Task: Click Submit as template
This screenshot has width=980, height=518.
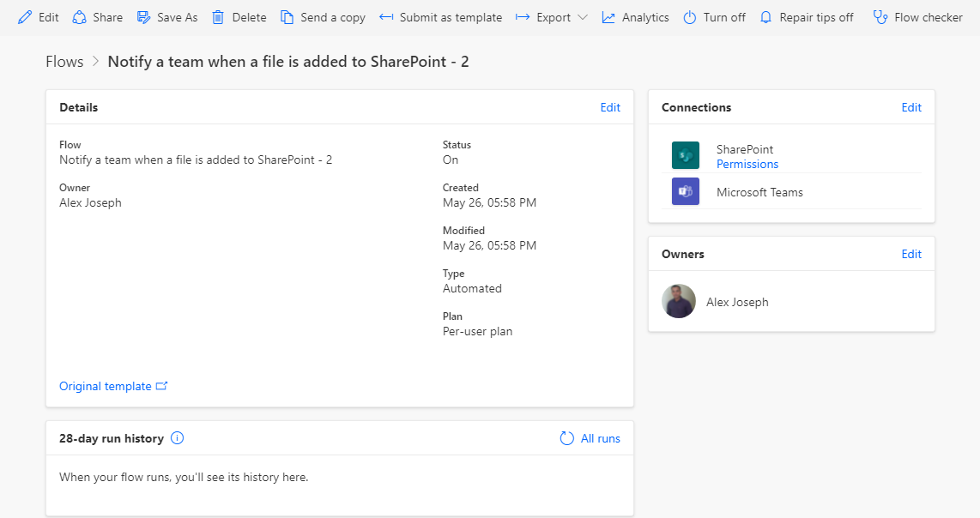Action: (x=440, y=16)
